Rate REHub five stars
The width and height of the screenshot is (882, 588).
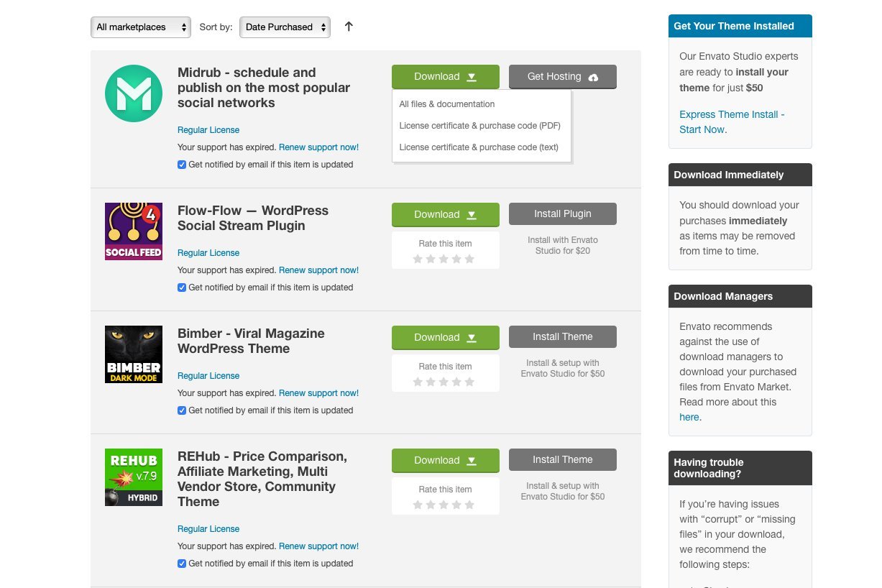[469, 505]
